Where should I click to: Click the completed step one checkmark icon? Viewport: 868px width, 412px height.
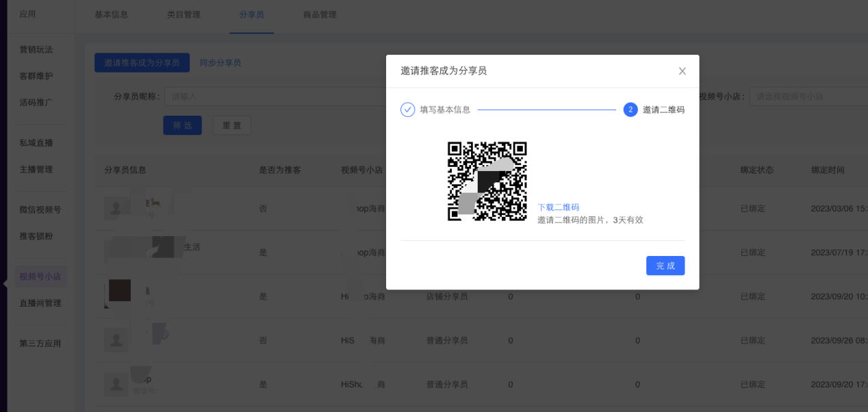click(x=408, y=110)
